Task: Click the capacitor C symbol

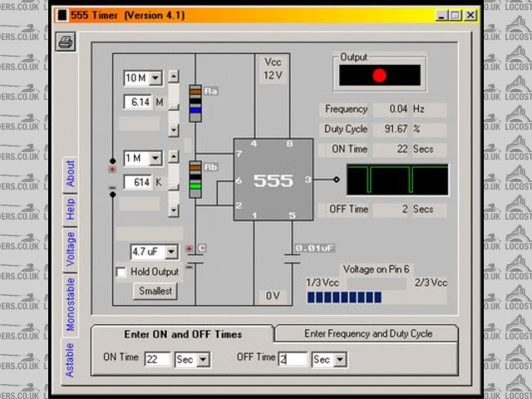Action: [x=195, y=259]
